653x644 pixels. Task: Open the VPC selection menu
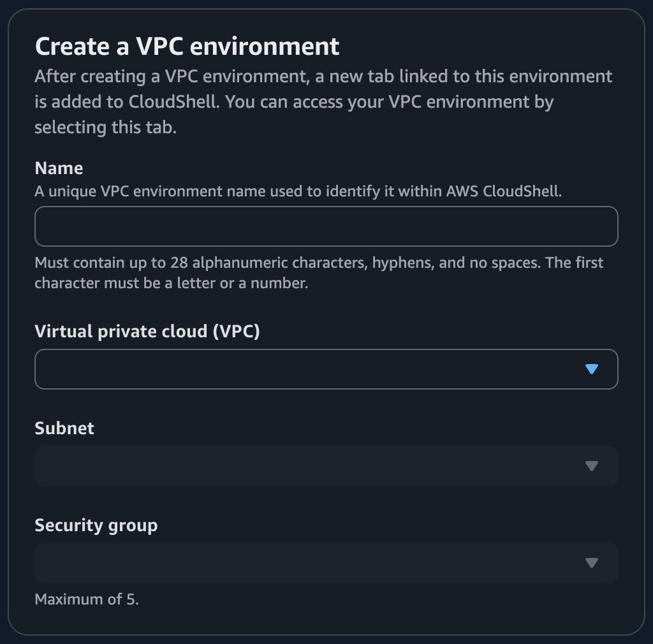[x=326, y=369]
